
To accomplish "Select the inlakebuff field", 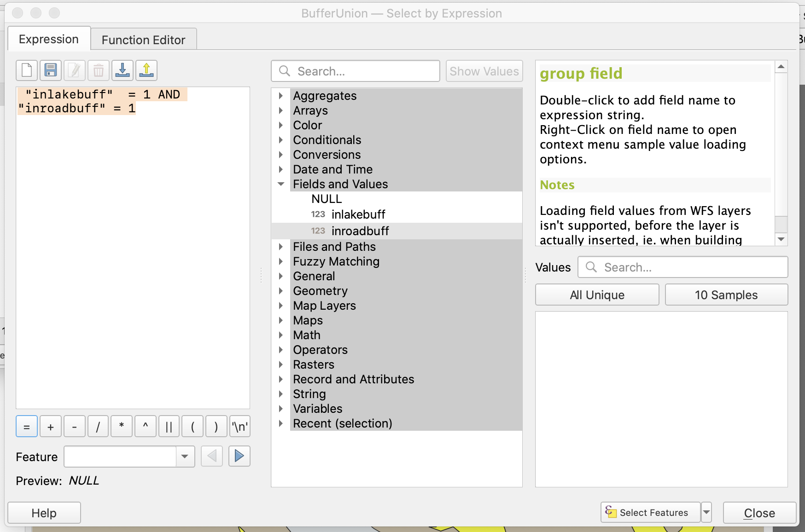I will pyautogui.click(x=358, y=214).
